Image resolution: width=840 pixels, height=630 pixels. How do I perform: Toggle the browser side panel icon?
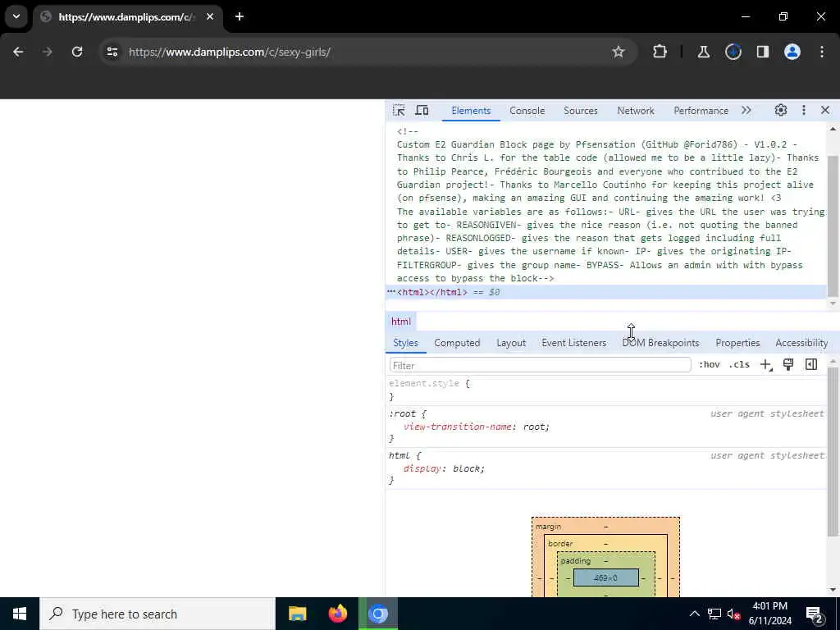click(763, 52)
